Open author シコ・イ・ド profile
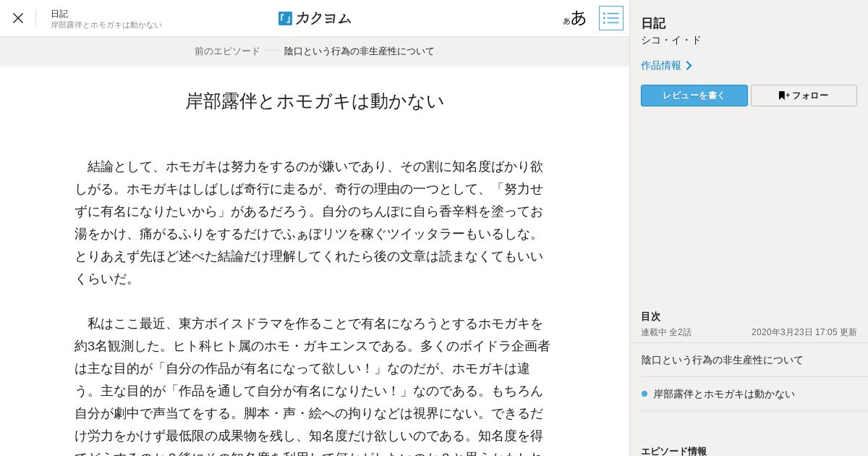 [671, 41]
